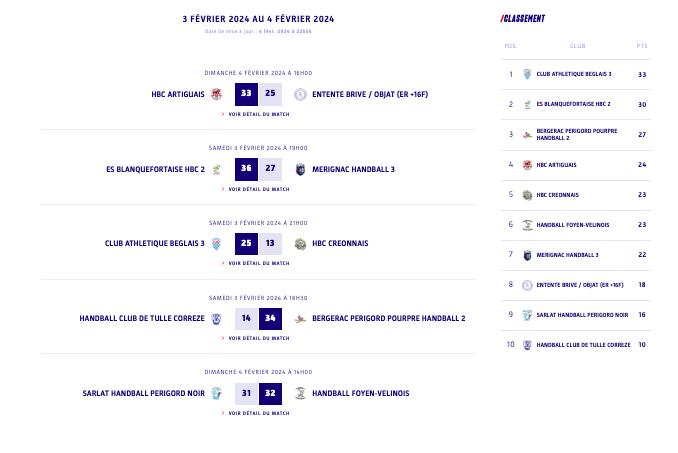This screenshot has width=678, height=453.
Task: Click the Sarlat Handball Perigord Noir match logo
Action: [216, 393]
